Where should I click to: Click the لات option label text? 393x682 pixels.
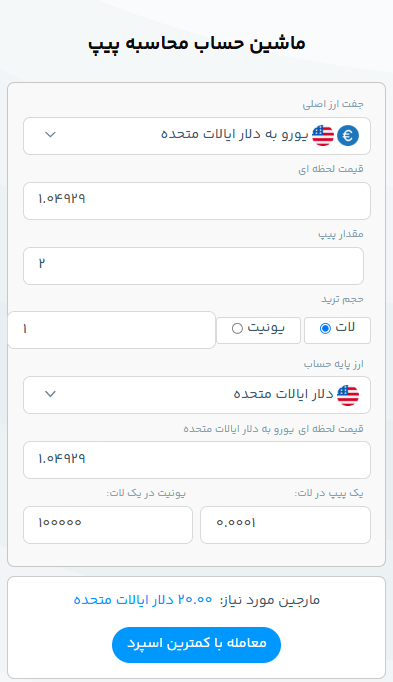345,327
